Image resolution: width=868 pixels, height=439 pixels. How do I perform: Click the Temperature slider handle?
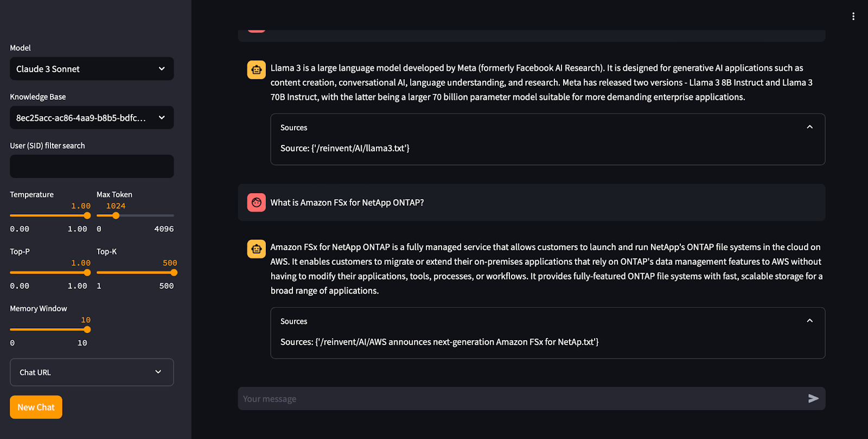87,215
